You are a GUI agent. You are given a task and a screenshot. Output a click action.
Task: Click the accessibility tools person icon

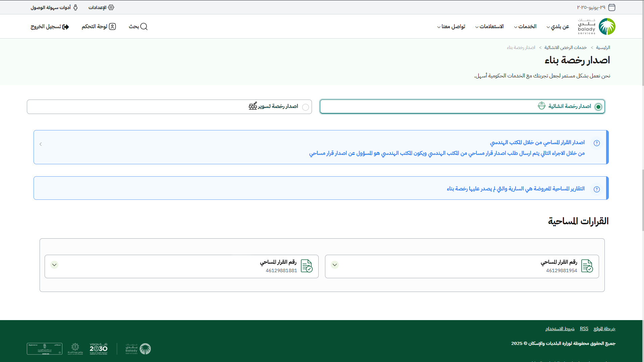point(75,7)
